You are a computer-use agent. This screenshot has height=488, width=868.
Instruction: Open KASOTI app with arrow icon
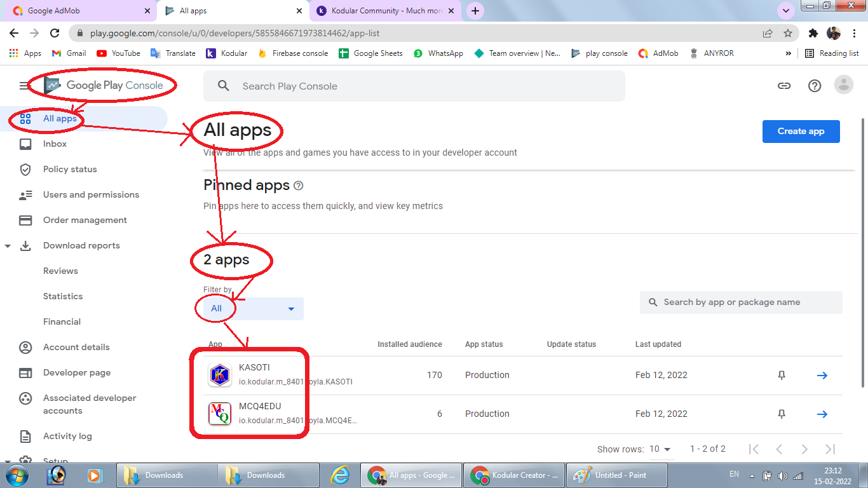[822, 376]
